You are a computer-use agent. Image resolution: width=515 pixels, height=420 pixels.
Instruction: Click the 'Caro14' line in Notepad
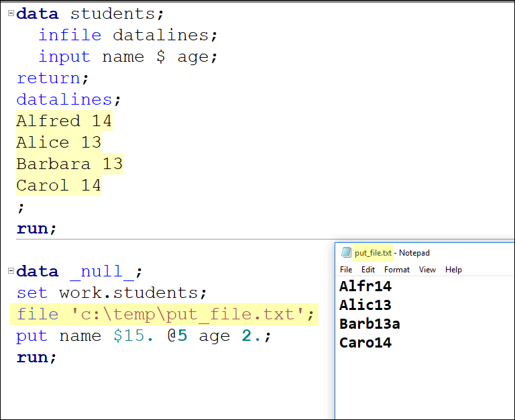tap(365, 343)
